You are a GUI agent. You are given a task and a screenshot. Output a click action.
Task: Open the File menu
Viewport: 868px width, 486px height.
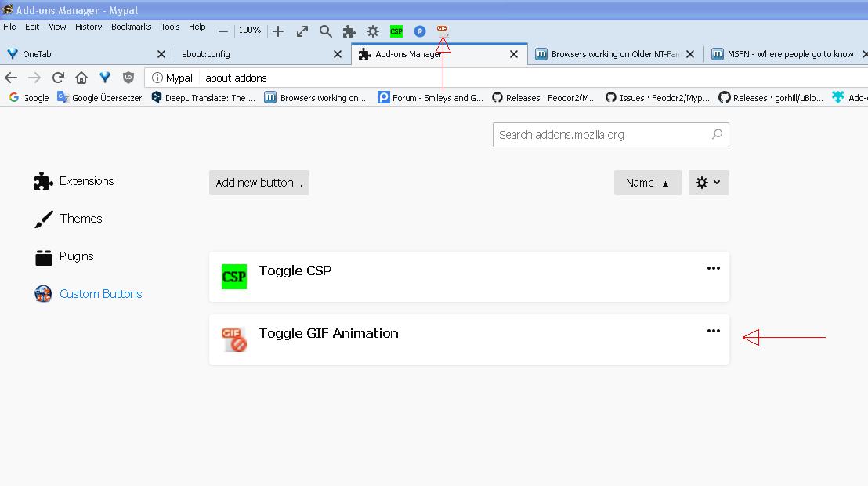click(x=9, y=27)
